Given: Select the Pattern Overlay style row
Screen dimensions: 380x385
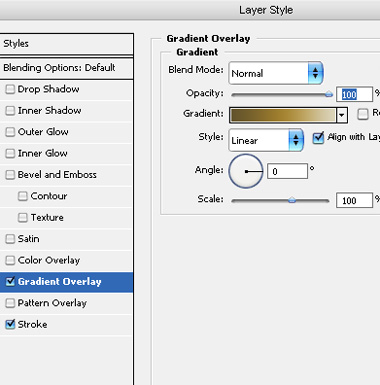Looking at the screenshot, I should [66, 303].
